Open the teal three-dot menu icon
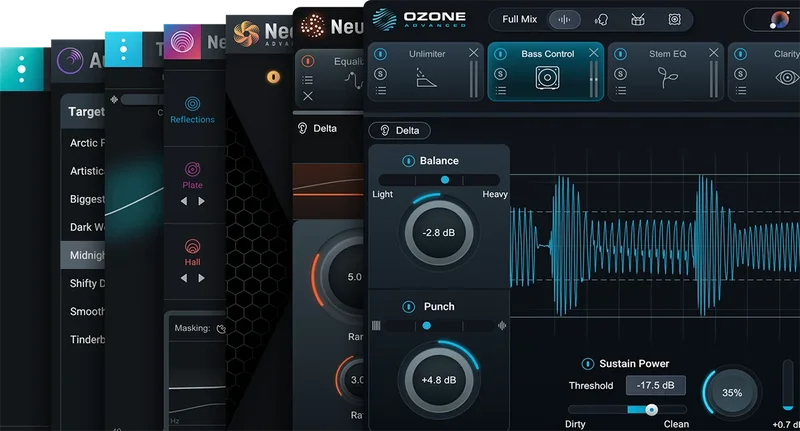Screen dimensions: 800x431 tap(21, 69)
